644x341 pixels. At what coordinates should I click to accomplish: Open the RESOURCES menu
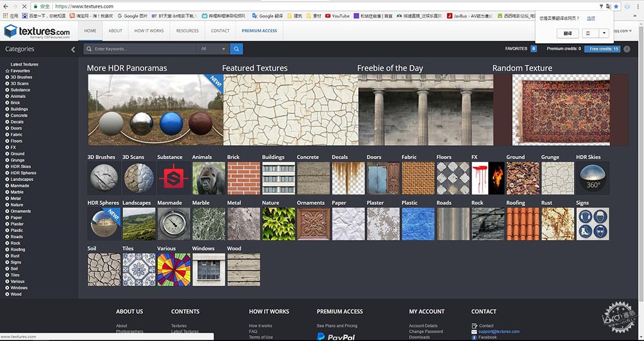point(187,31)
